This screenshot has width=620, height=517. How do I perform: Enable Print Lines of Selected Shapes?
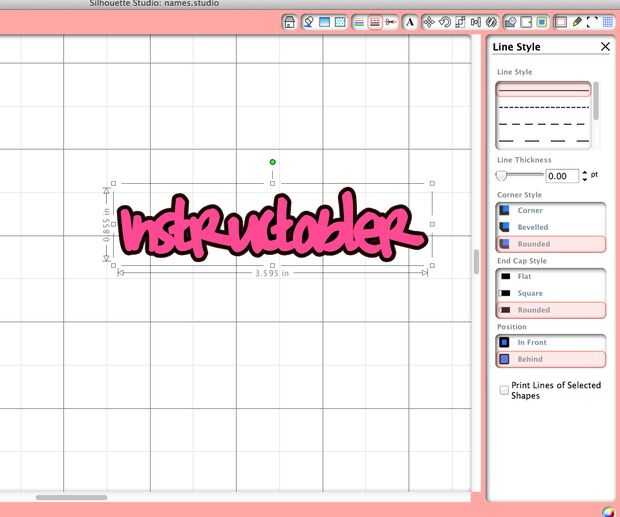[x=504, y=390]
